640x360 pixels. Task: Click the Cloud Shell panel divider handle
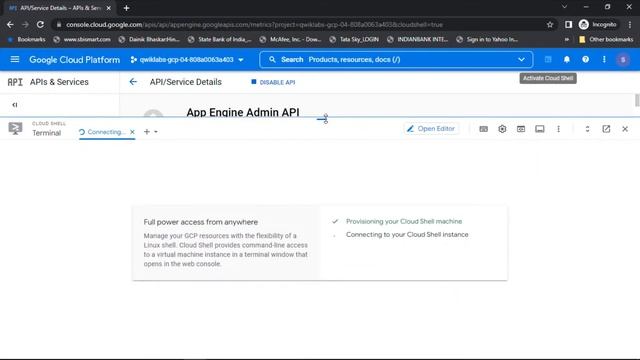[x=322, y=119]
